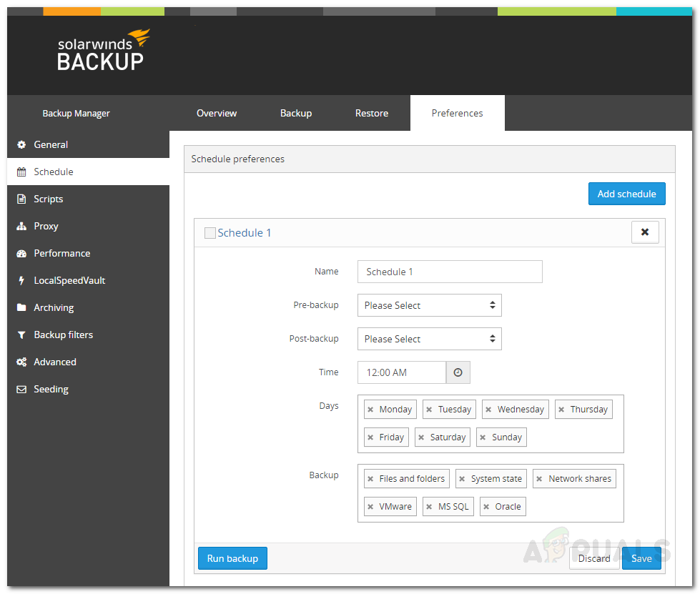Click the schedule Name input field
Image resolution: width=700 pixels, height=594 pixels.
[450, 272]
